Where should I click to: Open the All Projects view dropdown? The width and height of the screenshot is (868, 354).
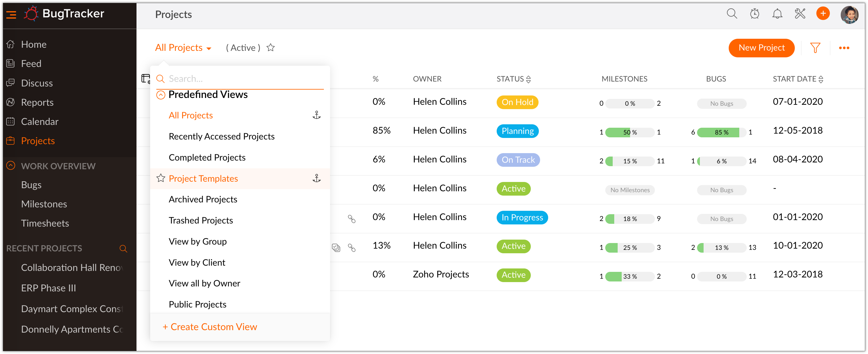pyautogui.click(x=183, y=47)
